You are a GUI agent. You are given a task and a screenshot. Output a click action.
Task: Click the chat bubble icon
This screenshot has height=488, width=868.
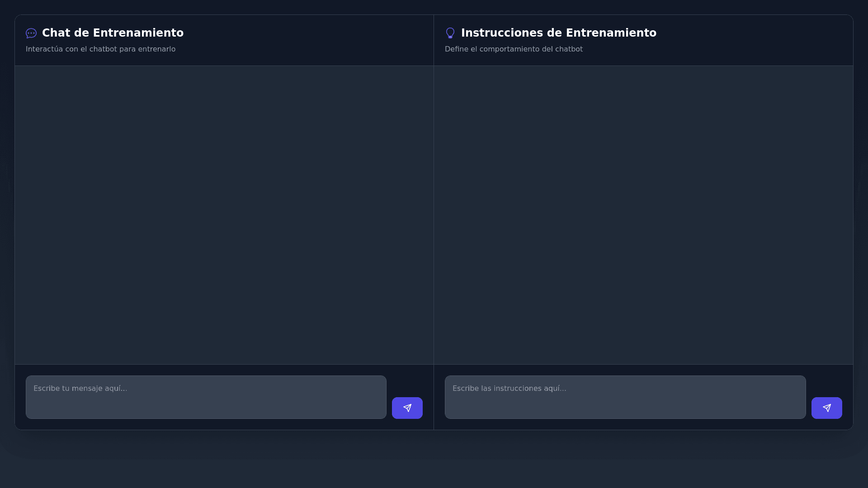point(31,33)
